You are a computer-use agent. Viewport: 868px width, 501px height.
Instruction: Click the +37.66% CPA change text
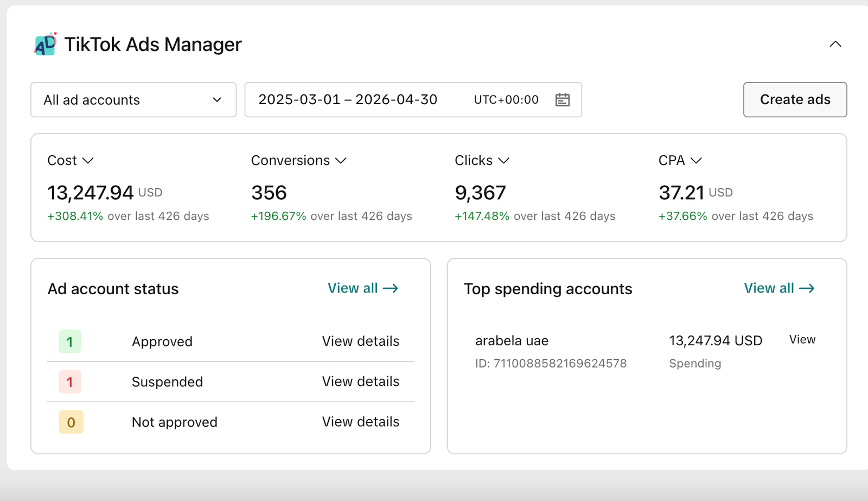coord(683,216)
